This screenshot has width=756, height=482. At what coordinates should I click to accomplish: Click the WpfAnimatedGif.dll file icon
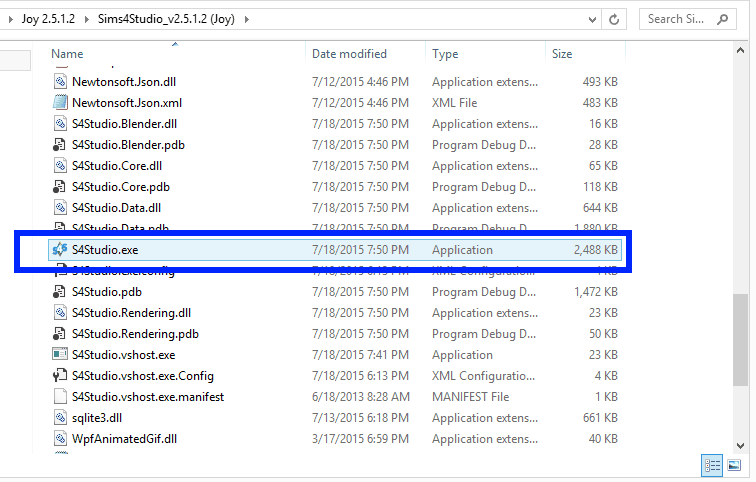tap(60, 439)
